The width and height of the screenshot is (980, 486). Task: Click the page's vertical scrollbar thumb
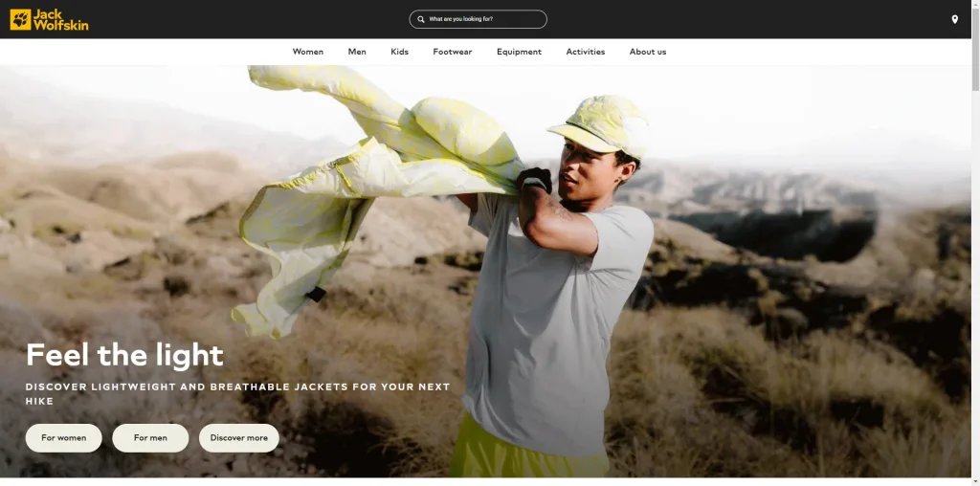[x=975, y=50]
